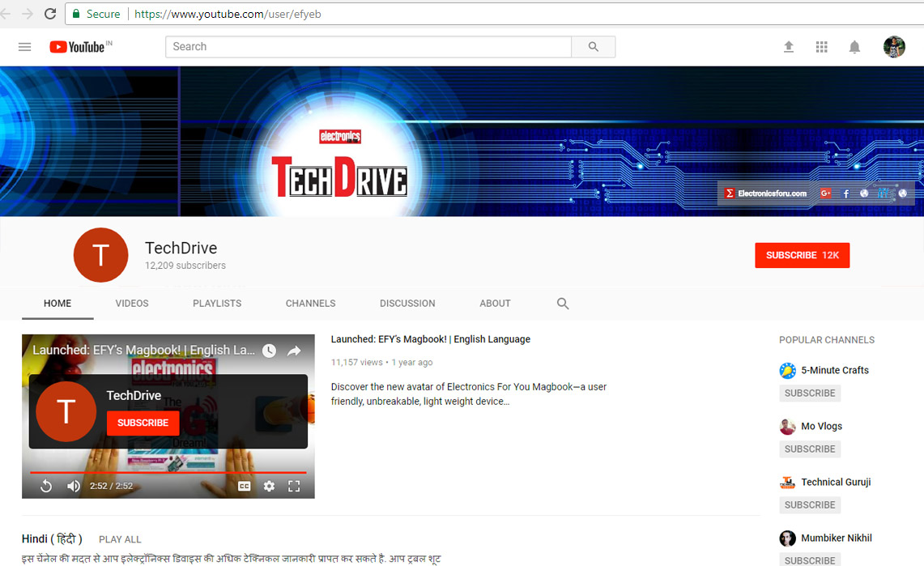Go to the YouTube home via the logo
The width and height of the screenshot is (924, 566).
[81, 46]
